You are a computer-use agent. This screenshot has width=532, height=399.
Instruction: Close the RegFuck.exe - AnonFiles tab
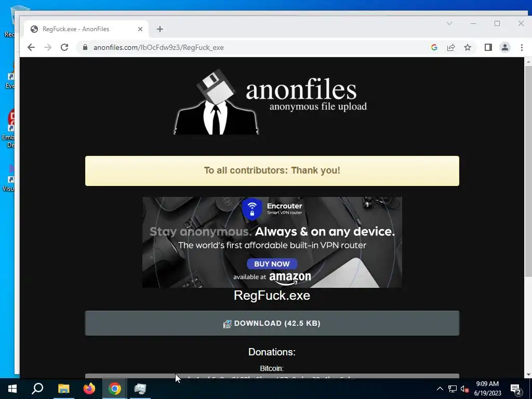[140, 29]
